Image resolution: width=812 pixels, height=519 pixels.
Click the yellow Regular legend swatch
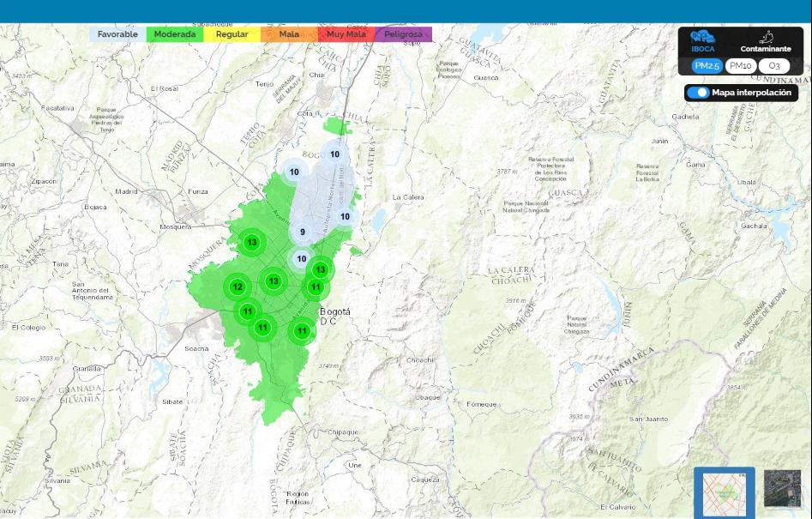tap(232, 34)
